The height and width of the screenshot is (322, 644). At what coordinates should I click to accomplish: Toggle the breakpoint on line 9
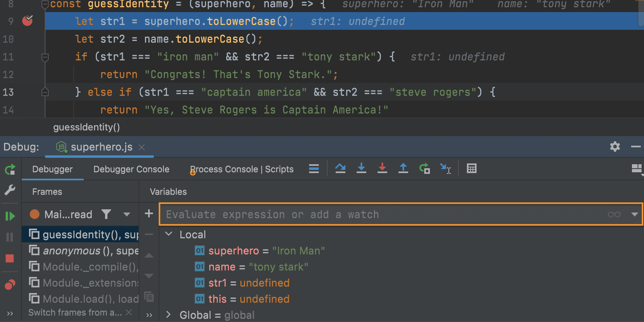point(27,21)
